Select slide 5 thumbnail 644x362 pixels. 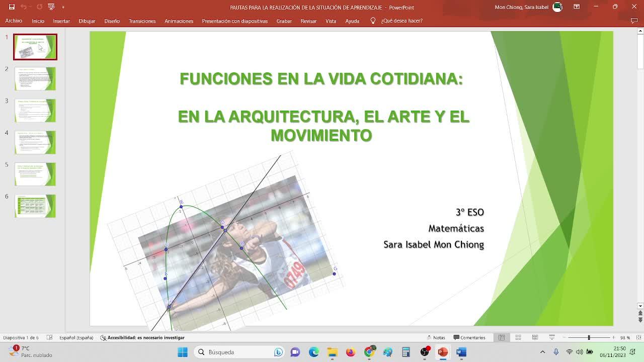(x=35, y=174)
